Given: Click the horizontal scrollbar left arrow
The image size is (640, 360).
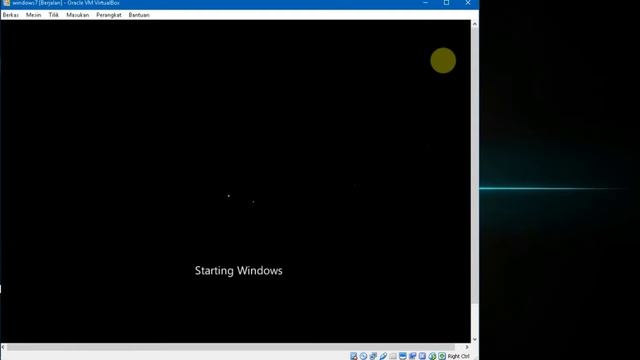Looking at the screenshot, I should click(3, 347).
